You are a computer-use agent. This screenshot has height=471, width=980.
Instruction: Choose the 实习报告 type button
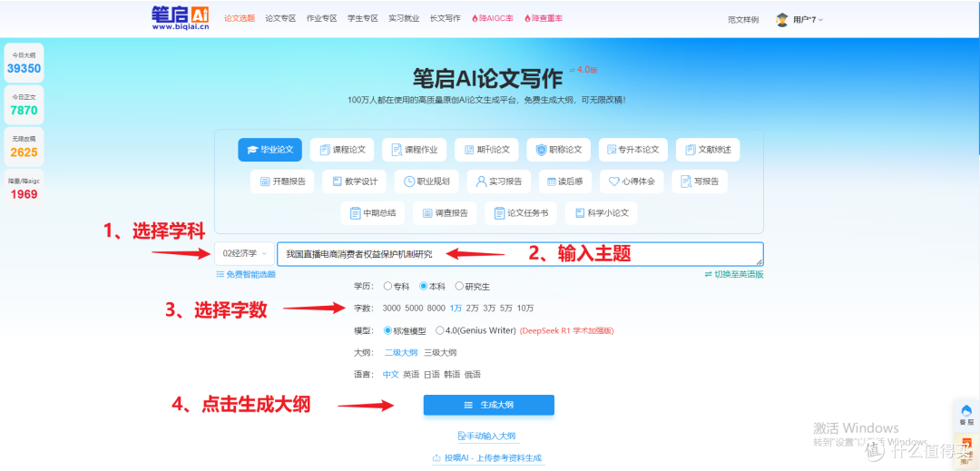pyautogui.click(x=499, y=182)
